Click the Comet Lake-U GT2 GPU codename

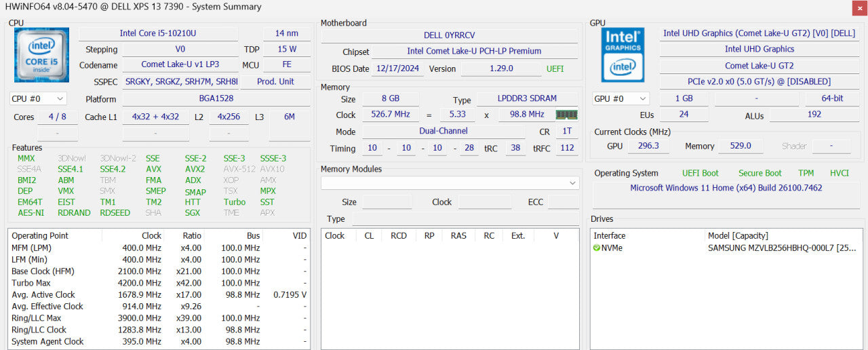coord(759,66)
